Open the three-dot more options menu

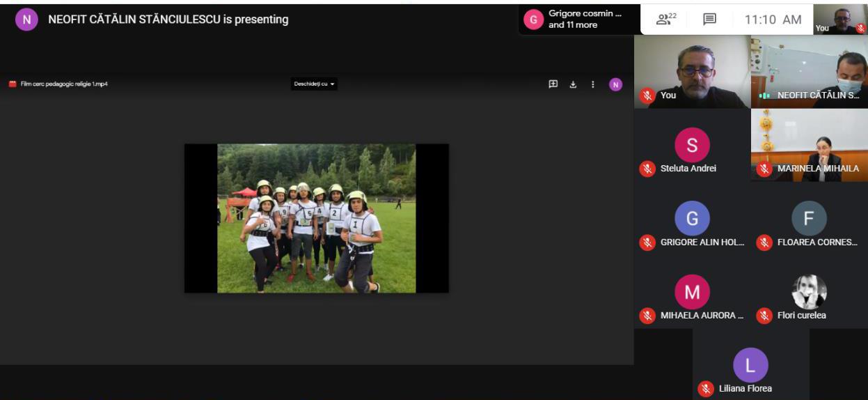pos(593,84)
